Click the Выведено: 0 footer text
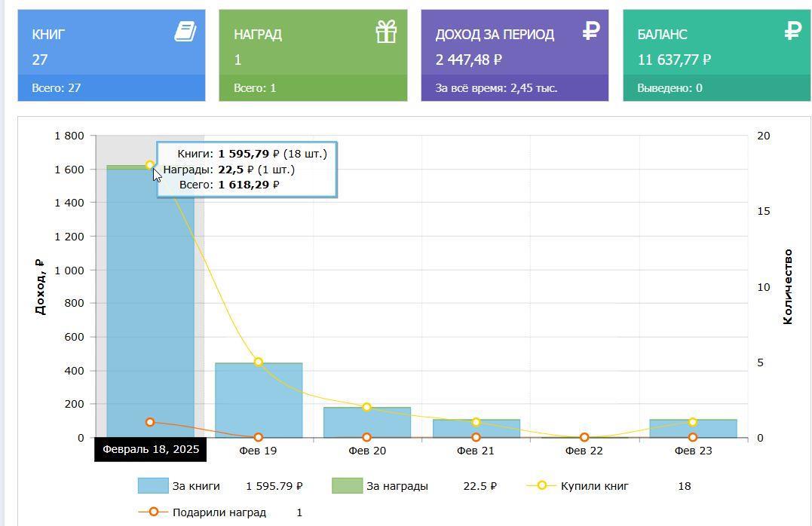Screen dimensions: 812x526 [x=670, y=88]
